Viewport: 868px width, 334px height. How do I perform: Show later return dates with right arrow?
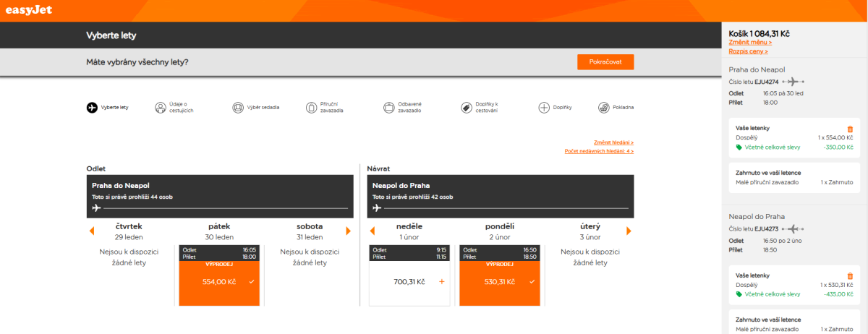click(x=629, y=231)
